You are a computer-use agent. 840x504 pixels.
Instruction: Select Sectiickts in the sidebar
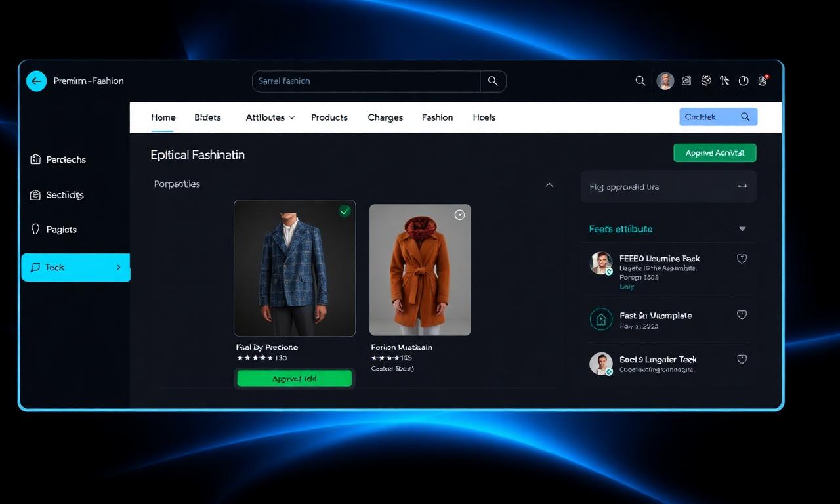point(65,195)
